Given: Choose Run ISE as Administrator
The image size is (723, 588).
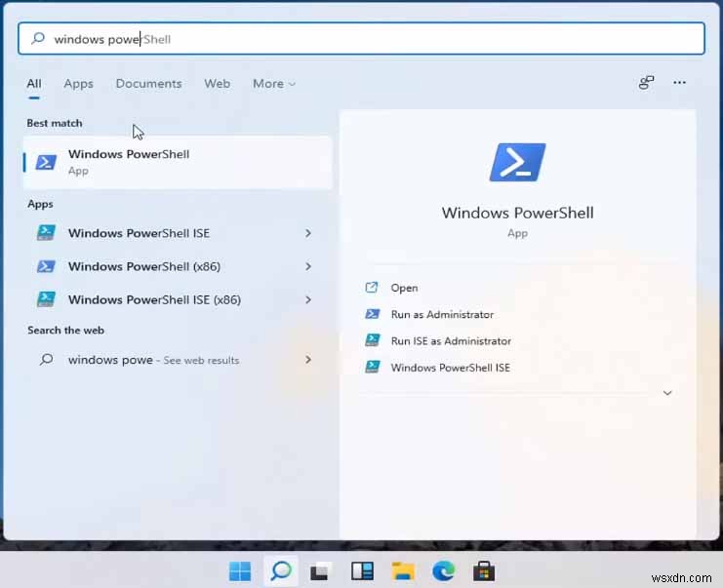Looking at the screenshot, I should tap(451, 341).
